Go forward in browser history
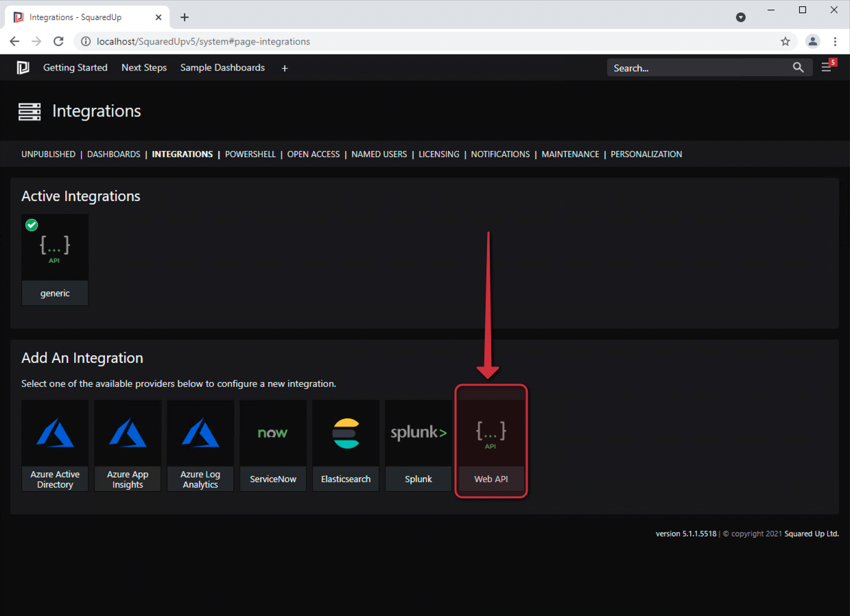850x616 pixels. 36,41
